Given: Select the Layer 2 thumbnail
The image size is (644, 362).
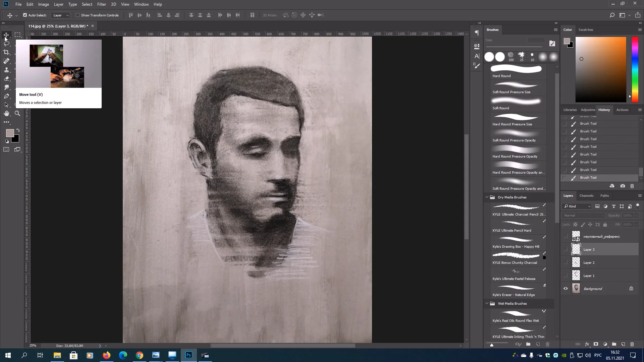Looking at the screenshot, I should [576, 262].
